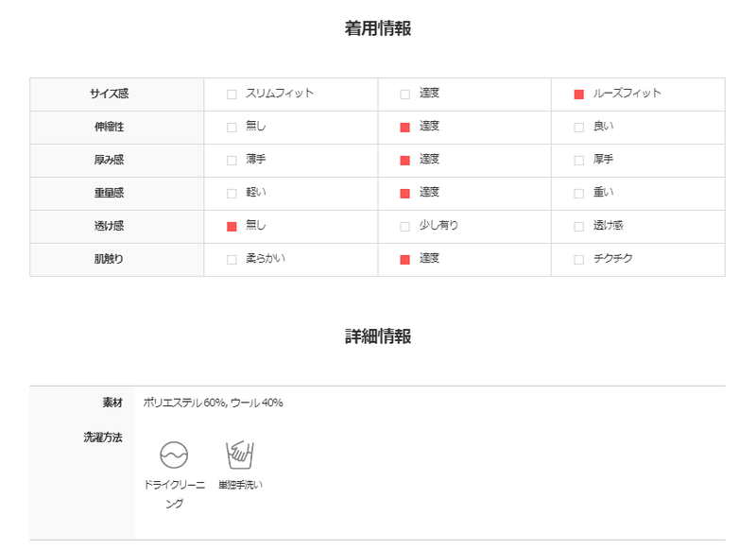Click the 透け感 row header cell
756x550 pixels.
click(116, 226)
